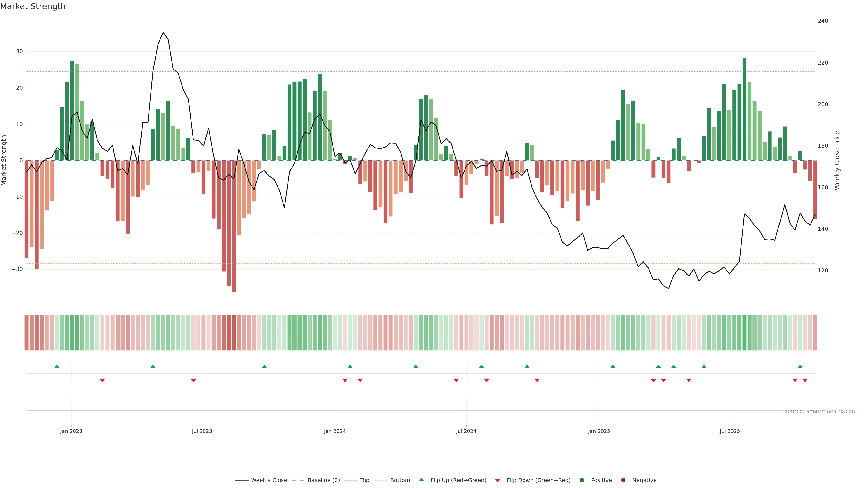Click the darkest red heatmap strip cell
The height and width of the screenshot is (488, 868).
234,332
